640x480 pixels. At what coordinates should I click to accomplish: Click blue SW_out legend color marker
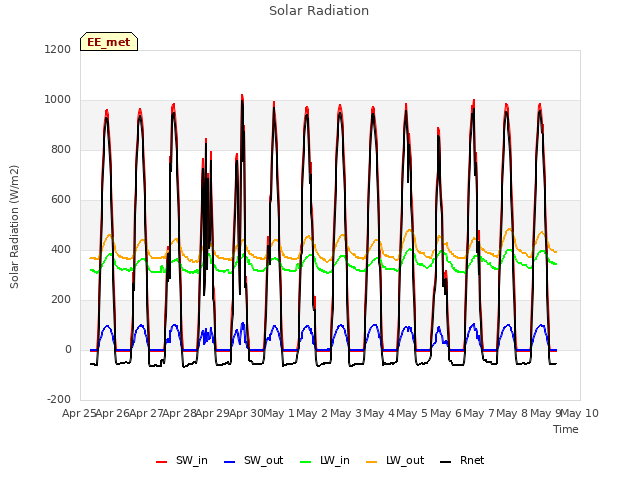click(230, 462)
